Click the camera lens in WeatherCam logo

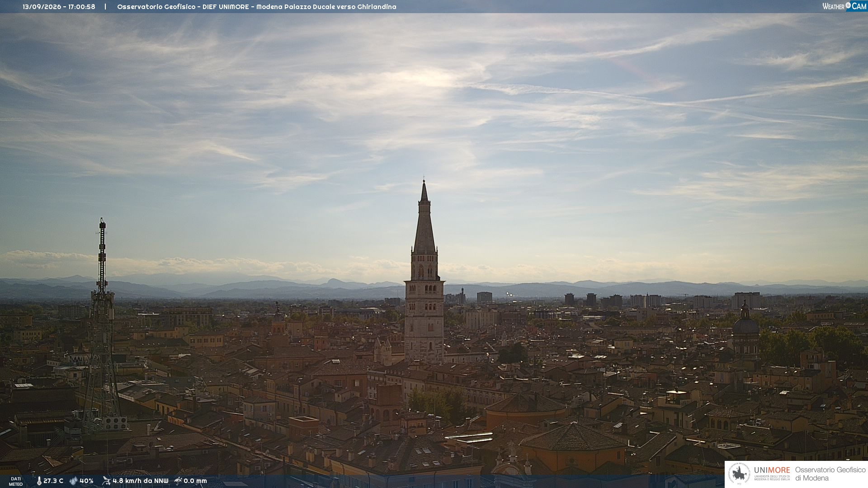[848, 5]
